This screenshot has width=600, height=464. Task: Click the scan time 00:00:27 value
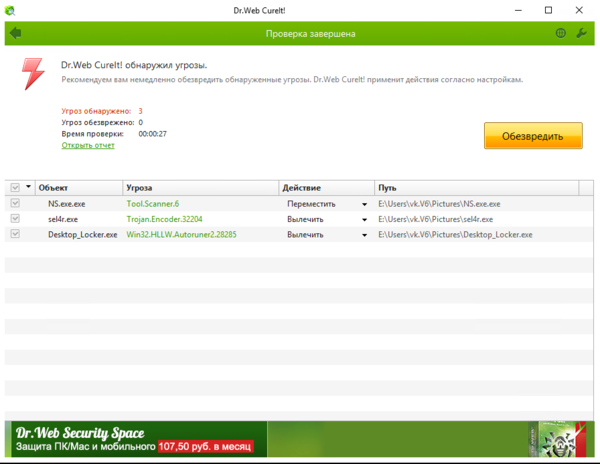(152, 134)
